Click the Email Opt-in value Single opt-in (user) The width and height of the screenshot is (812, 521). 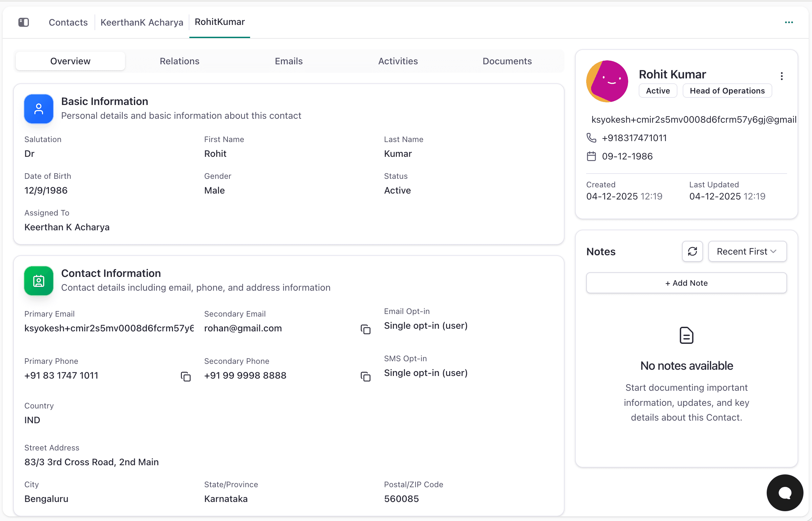pos(425,325)
